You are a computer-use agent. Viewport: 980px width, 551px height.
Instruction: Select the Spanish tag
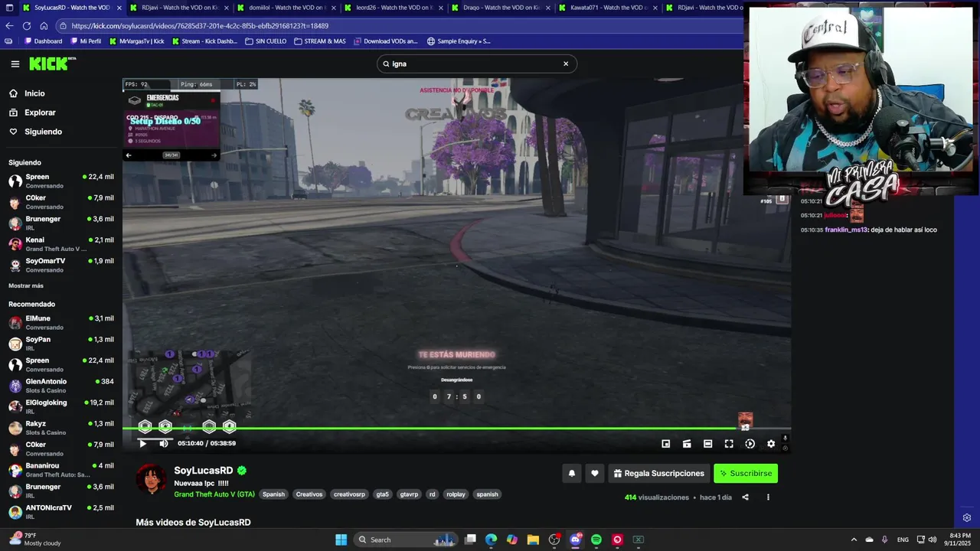pyautogui.click(x=273, y=494)
